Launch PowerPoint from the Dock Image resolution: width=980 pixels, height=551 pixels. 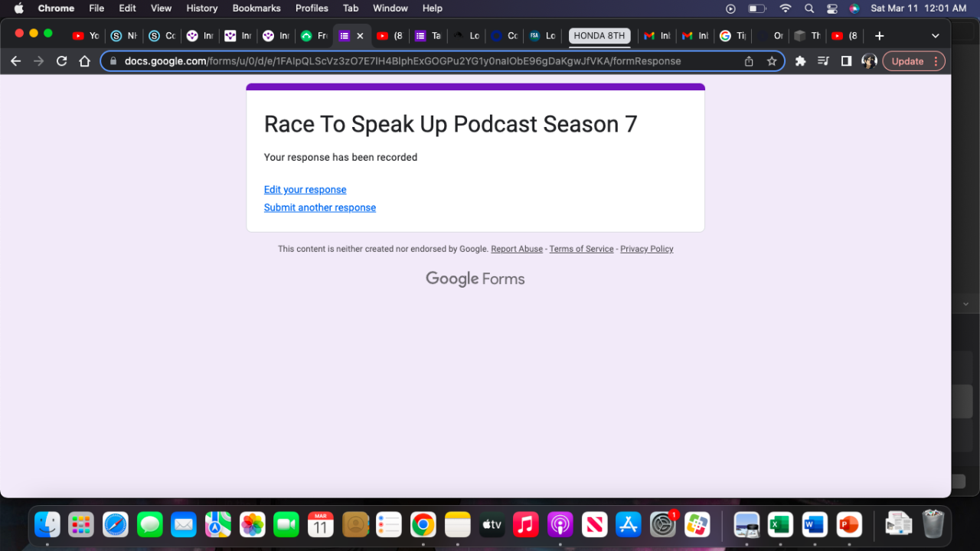click(x=849, y=524)
